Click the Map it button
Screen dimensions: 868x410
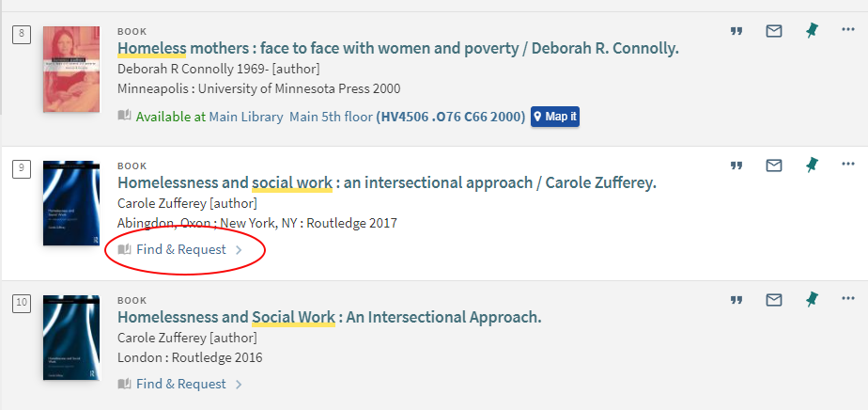[x=555, y=117]
